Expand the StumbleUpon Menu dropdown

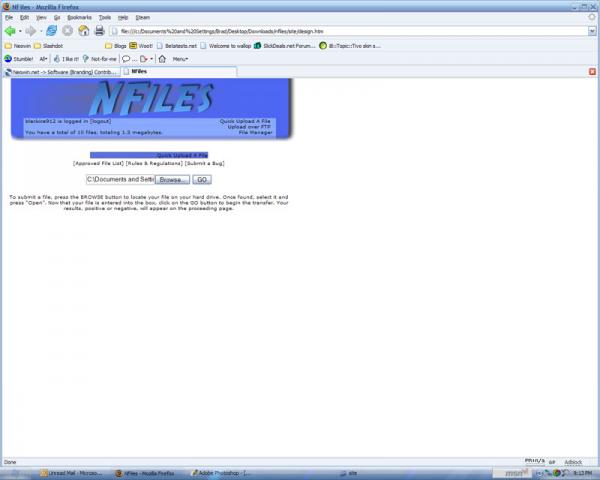(180, 59)
